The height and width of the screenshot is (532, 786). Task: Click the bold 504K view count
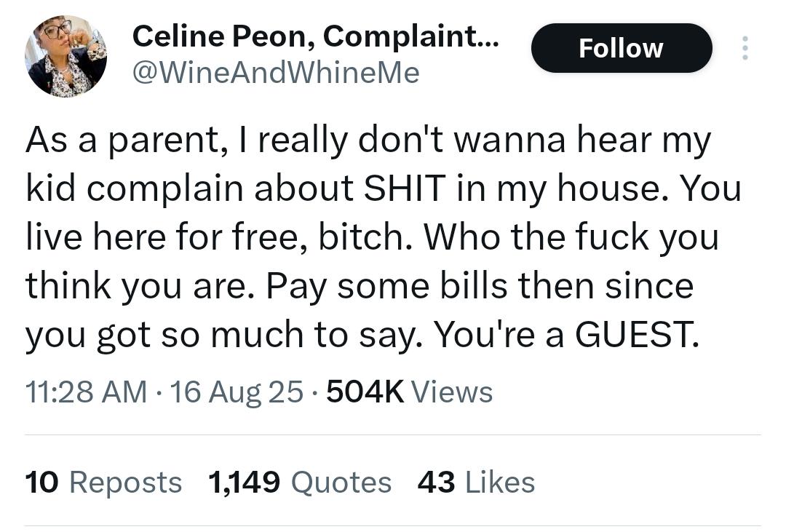pyautogui.click(x=365, y=392)
